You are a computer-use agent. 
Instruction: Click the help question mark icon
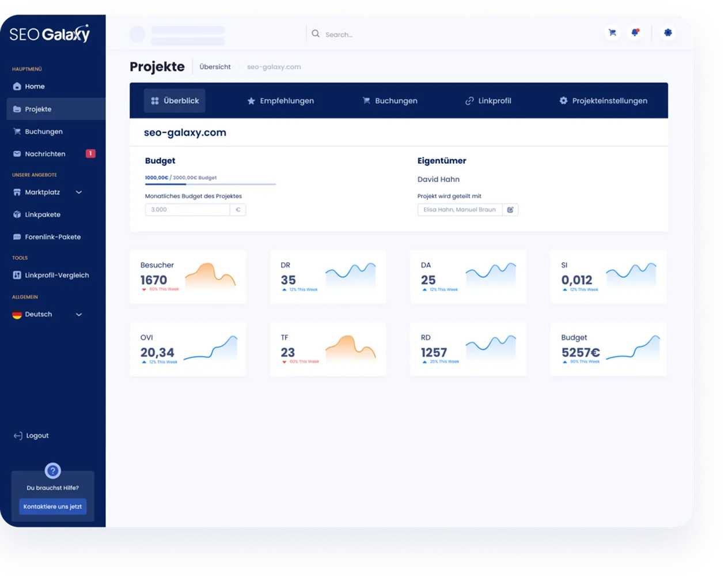(53, 471)
